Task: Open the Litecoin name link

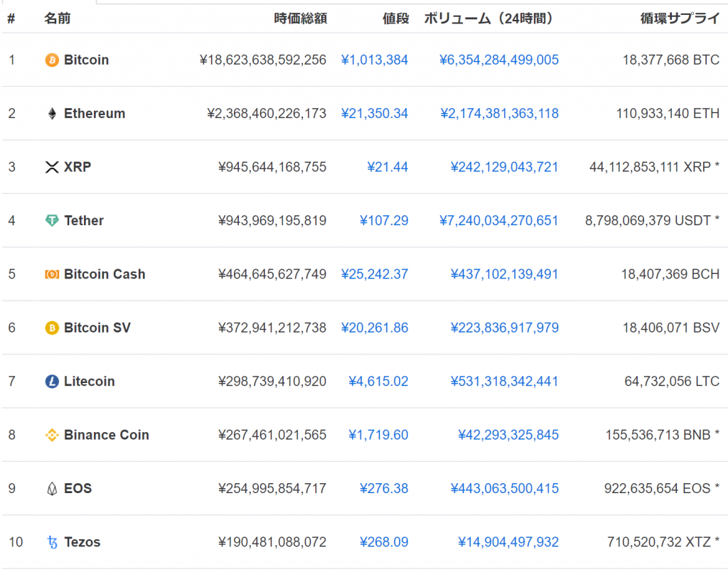Action: pyautogui.click(x=89, y=382)
